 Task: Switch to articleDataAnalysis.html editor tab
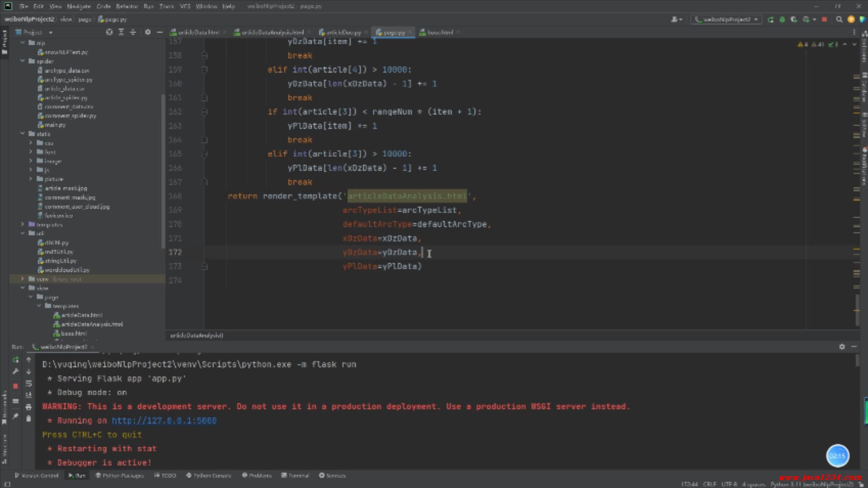(x=272, y=33)
